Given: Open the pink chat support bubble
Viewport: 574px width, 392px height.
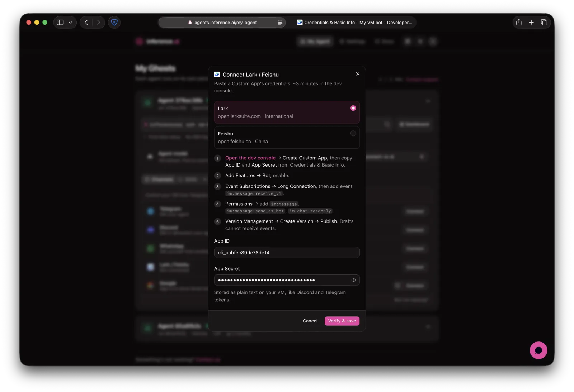Looking at the screenshot, I should coord(538,350).
